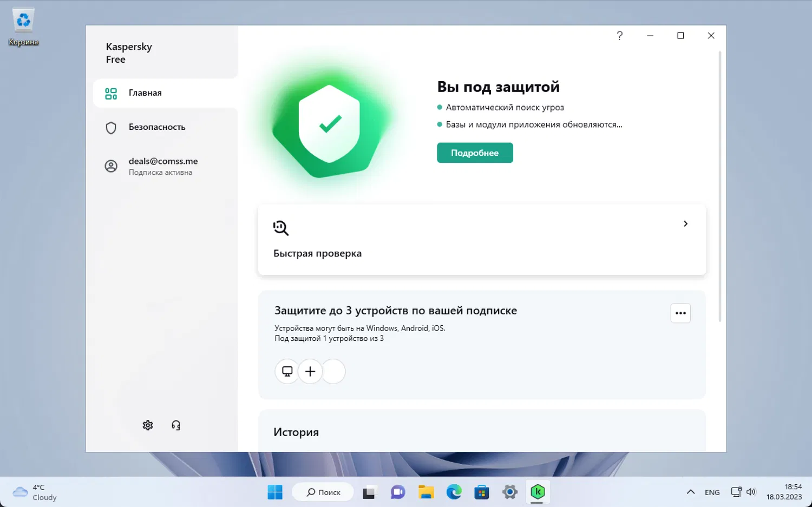This screenshot has height=507, width=812.
Task: Open the История section card
Action: [x=482, y=431]
